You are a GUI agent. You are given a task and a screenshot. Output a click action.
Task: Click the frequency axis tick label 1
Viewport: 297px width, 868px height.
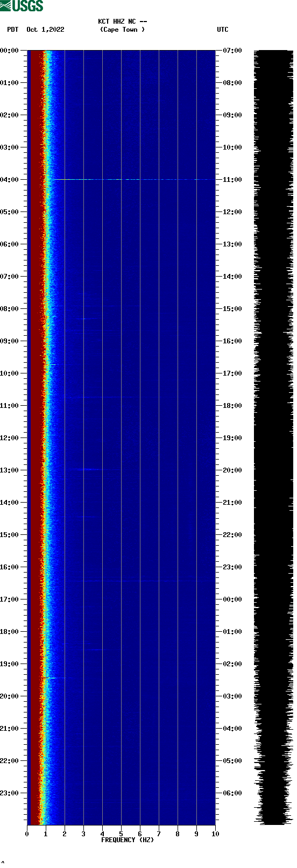[x=46, y=834]
